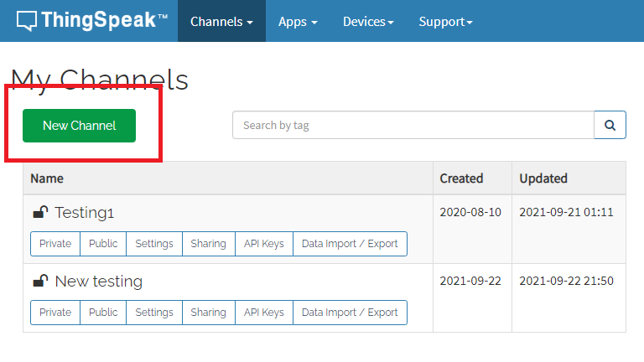The width and height of the screenshot is (644, 362).
Task: Expand the Support dropdown menu
Action: [x=445, y=21]
